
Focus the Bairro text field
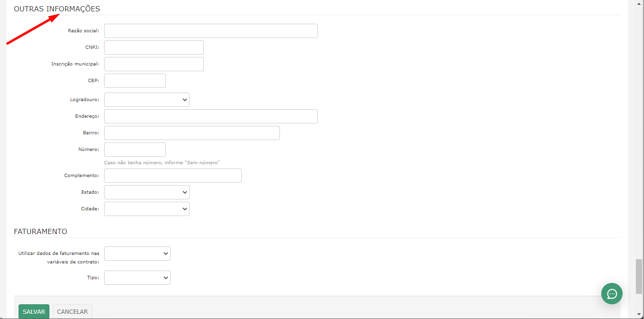click(x=192, y=133)
